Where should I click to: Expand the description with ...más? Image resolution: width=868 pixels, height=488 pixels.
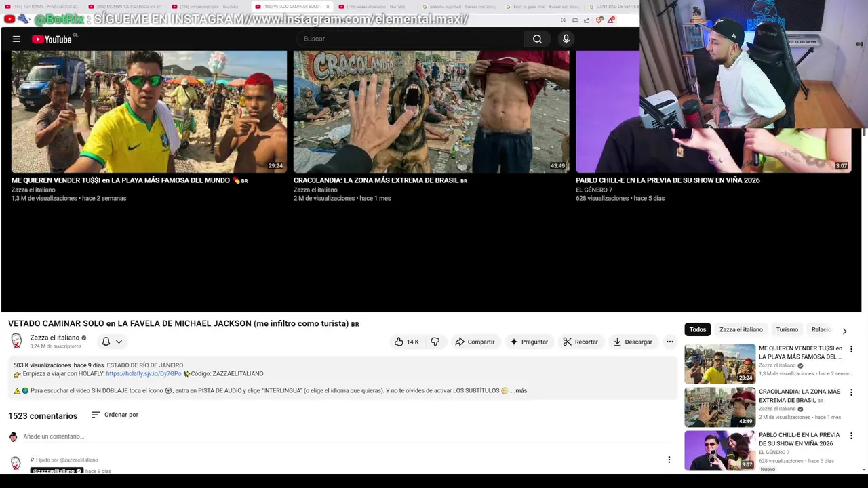519,391
